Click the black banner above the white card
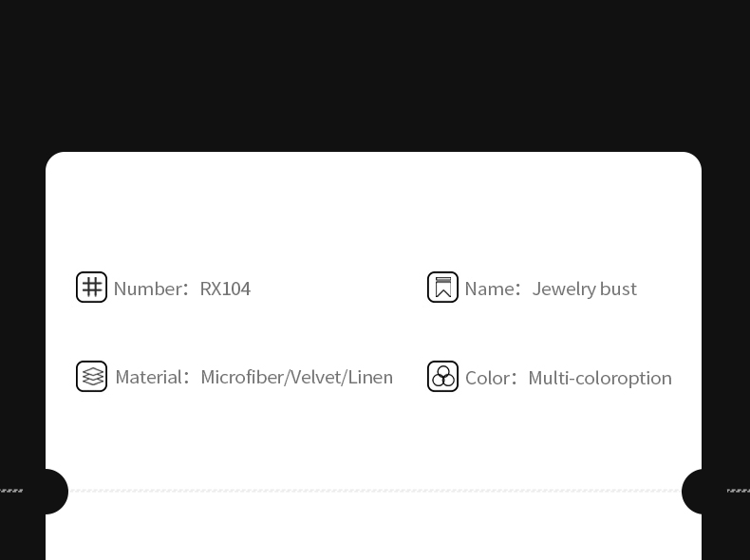 click(375, 76)
